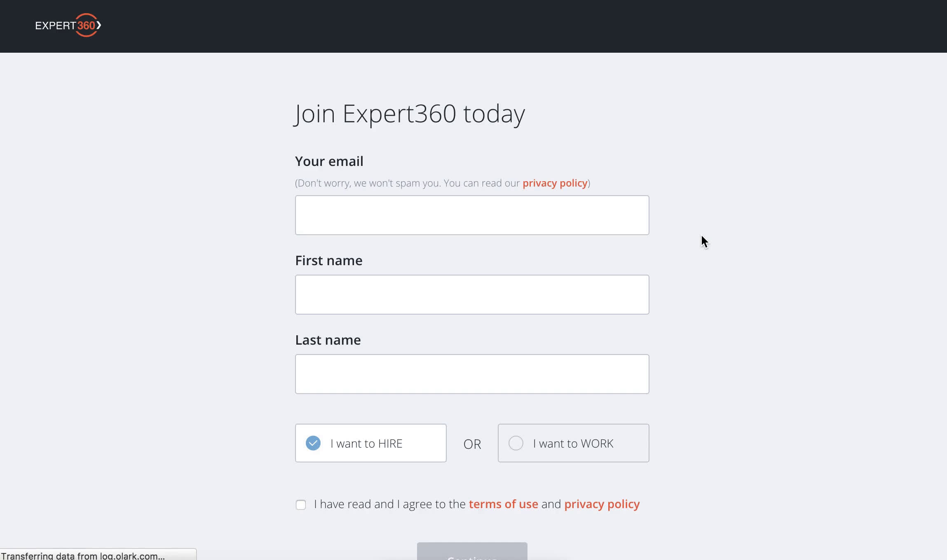Select the blue checkmark icon for HIRE
This screenshot has width=947, height=560.
[313, 443]
